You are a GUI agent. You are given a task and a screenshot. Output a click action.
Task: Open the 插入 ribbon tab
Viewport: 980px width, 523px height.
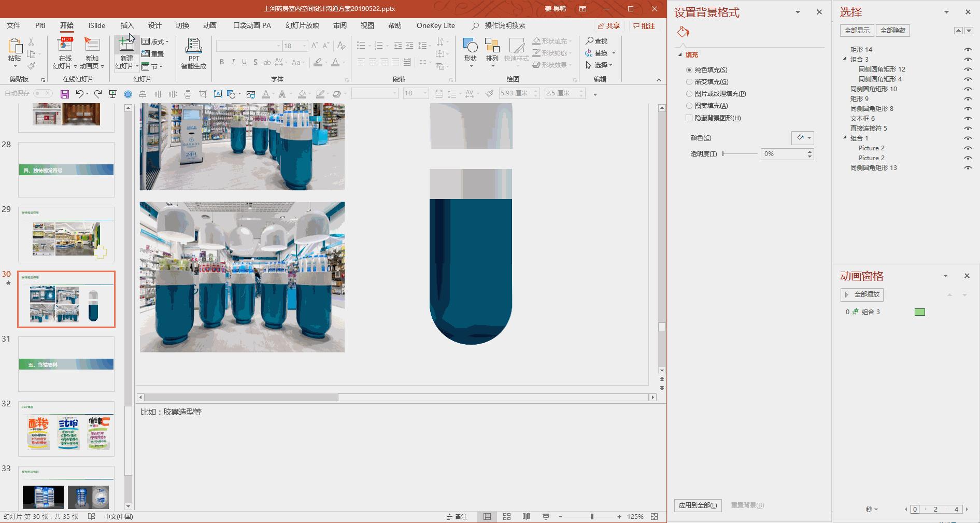tap(127, 25)
